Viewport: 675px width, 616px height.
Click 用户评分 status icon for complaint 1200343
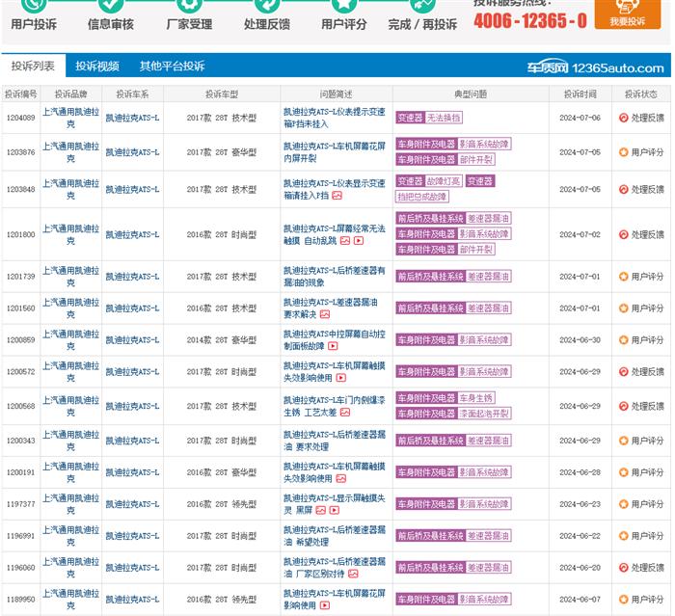(x=623, y=441)
